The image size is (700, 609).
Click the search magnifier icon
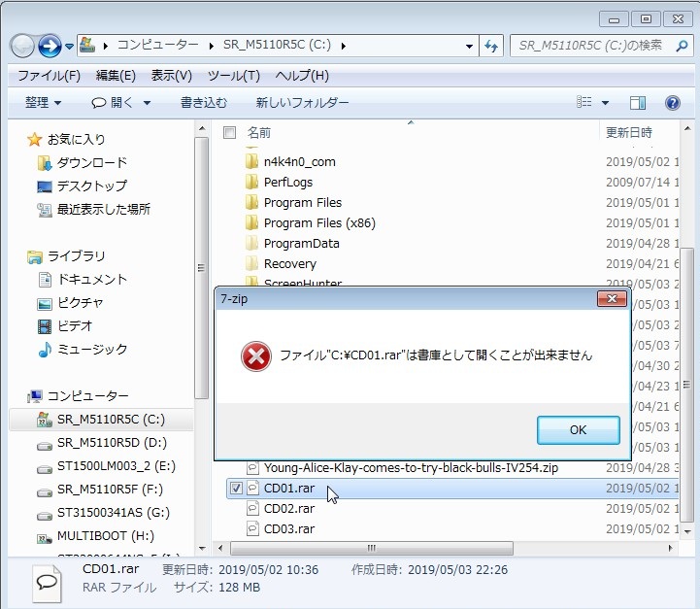click(x=682, y=46)
